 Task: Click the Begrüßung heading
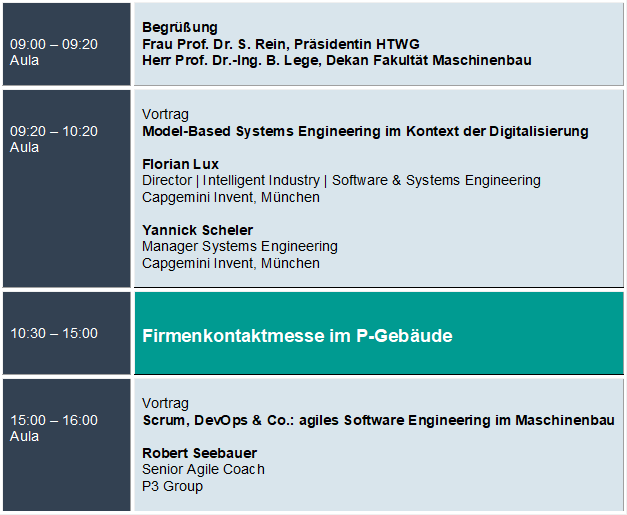tap(180, 28)
